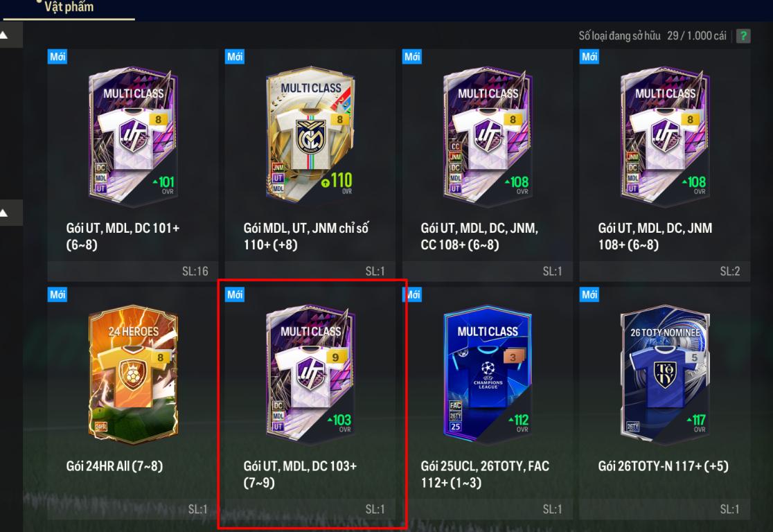This screenshot has width=773, height=532.
Task: Switch to the Vật phẩm tab
Action: point(69,8)
